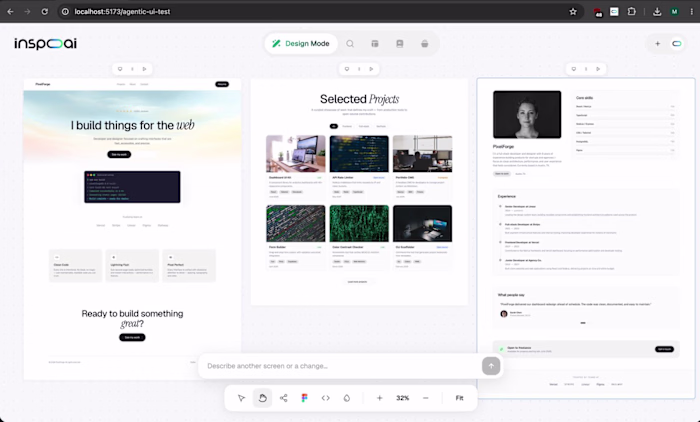Zoom out with the minus button
Viewport: 700px width, 422px height.
(425, 398)
